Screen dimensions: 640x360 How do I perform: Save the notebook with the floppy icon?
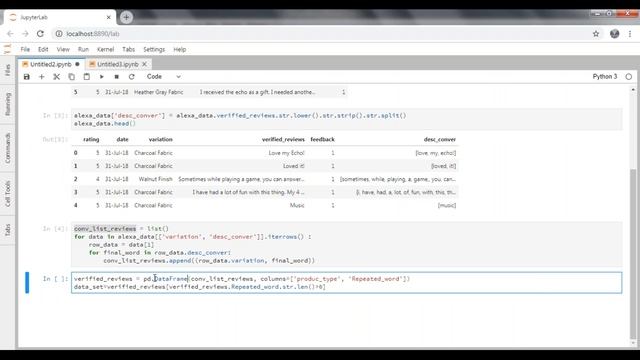tap(27, 77)
